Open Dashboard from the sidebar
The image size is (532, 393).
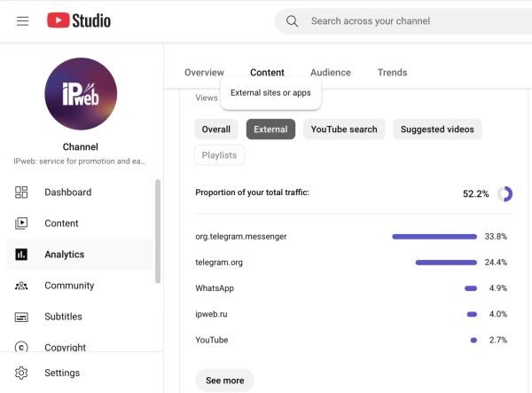(x=67, y=193)
